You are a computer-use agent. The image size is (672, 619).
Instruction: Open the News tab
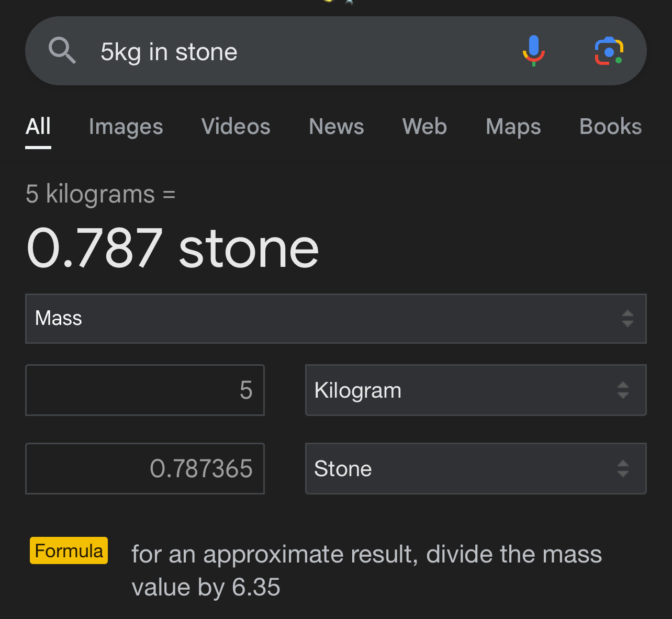[x=337, y=127]
